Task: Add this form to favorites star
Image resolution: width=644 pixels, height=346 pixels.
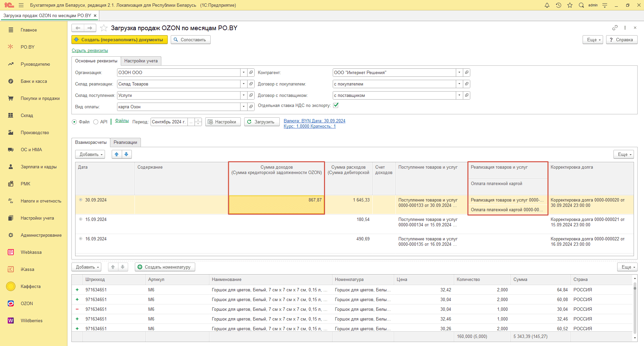Action: 104,28
